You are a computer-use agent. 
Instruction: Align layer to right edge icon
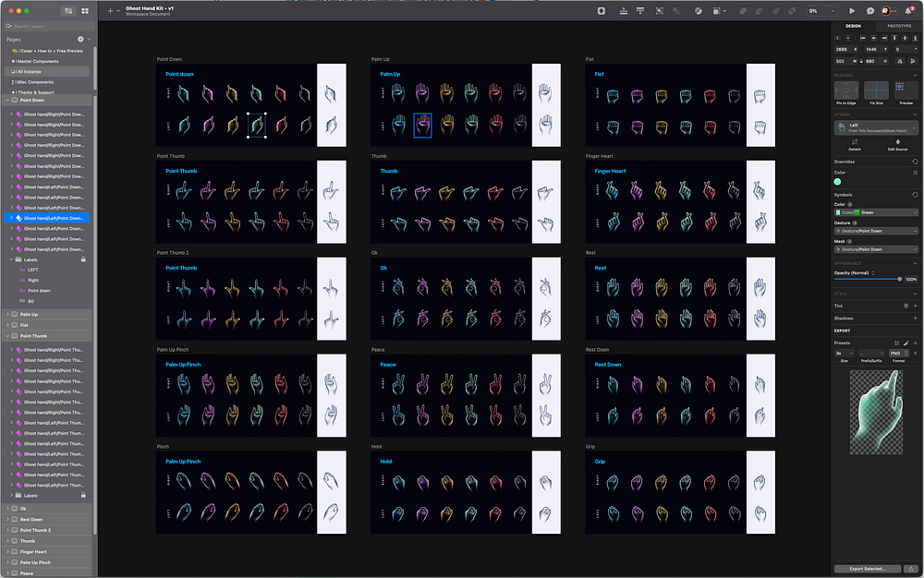884,38
